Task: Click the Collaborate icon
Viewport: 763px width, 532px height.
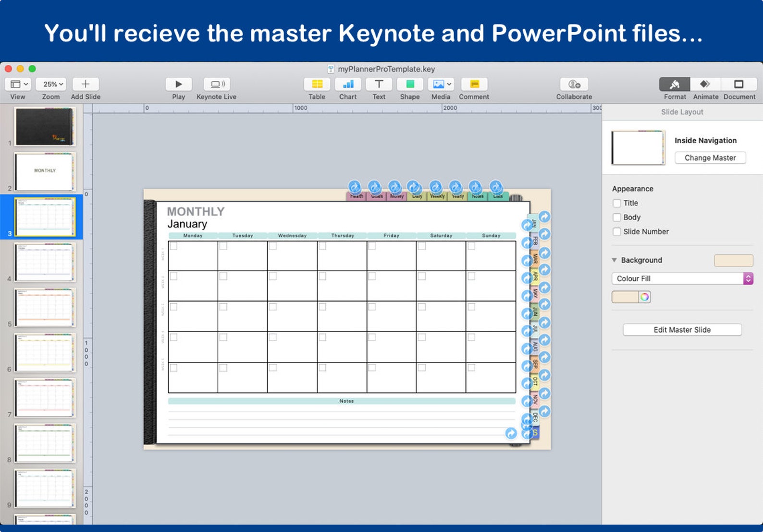Action: [574, 84]
